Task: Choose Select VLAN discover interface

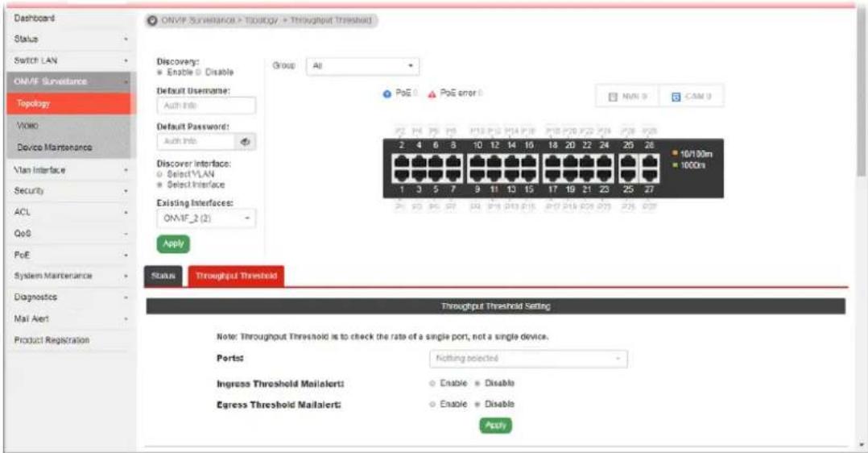Action: coord(160,174)
